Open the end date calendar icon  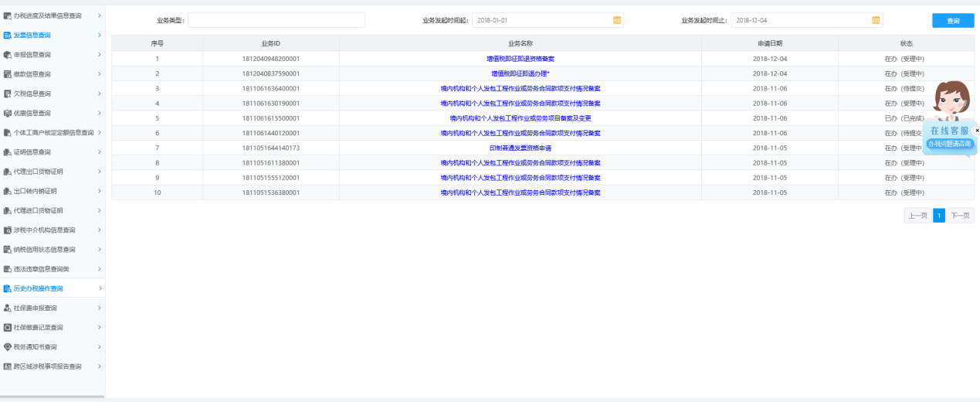(876, 20)
